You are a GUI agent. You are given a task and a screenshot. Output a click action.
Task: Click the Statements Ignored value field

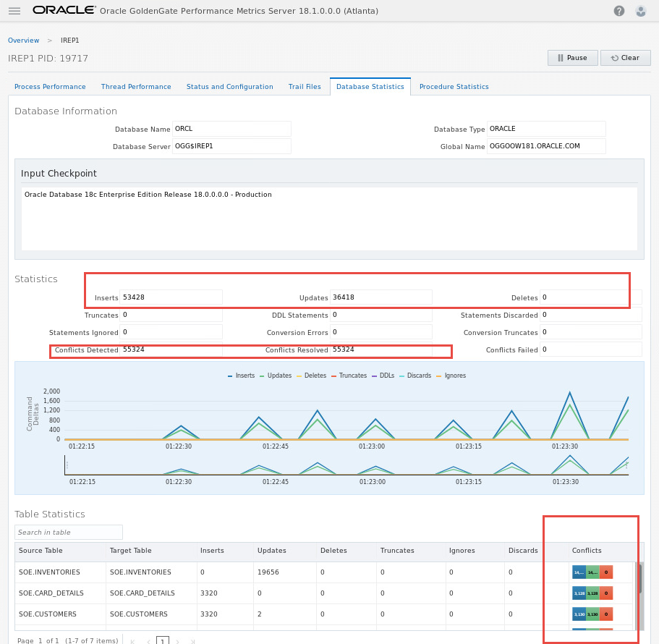pyautogui.click(x=171, y=332)
